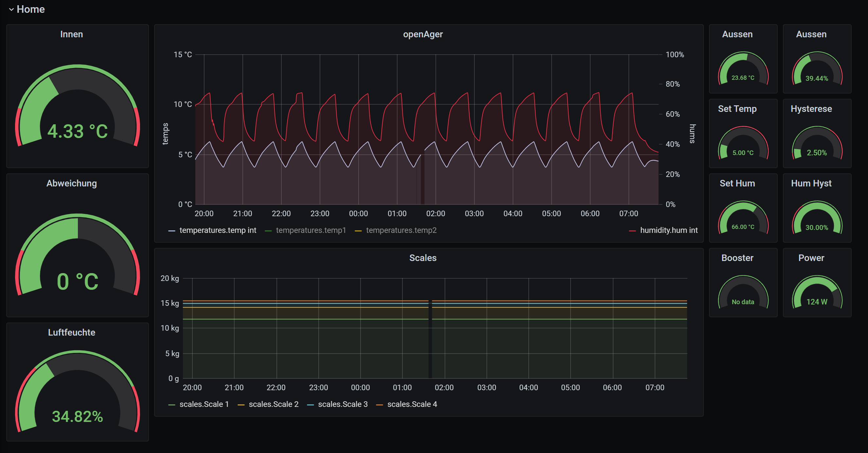Toggle humidity.hum int series in legend
Viewport: 868px width, 453px height.
pos(668,230)
